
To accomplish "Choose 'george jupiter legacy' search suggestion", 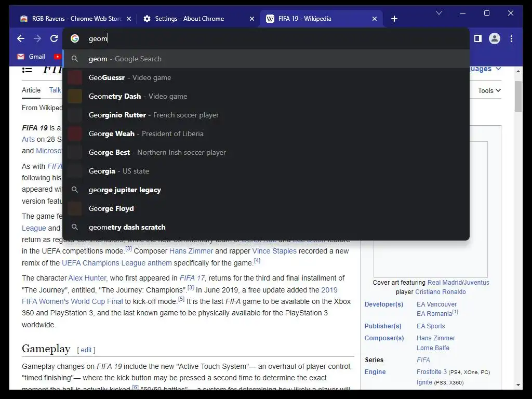I will pyautogui.click(x=267, y=190).
